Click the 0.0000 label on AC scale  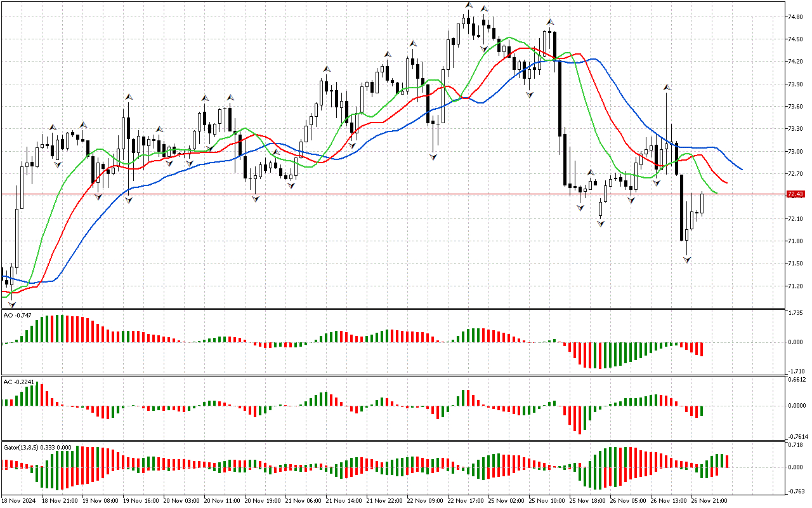(x=797, y=406)
